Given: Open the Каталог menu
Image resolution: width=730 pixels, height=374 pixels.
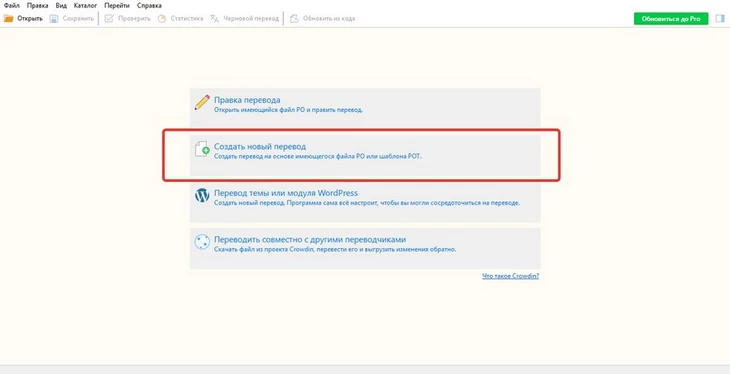Looking at the screenshot, I should [x=86, y=6].
